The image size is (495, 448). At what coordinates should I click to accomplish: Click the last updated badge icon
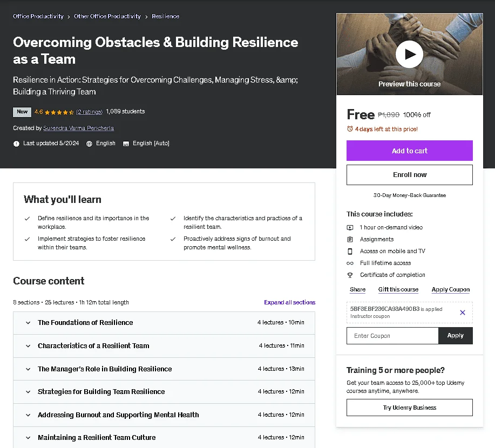(x=16, y=144)
